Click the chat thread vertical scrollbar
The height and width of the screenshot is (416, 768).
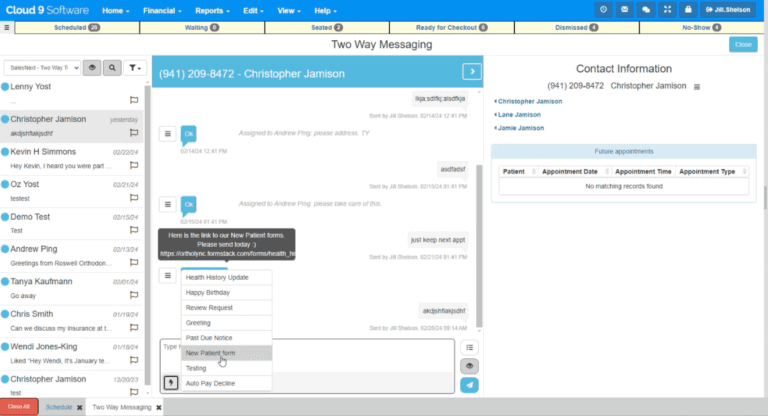(479, 245)
